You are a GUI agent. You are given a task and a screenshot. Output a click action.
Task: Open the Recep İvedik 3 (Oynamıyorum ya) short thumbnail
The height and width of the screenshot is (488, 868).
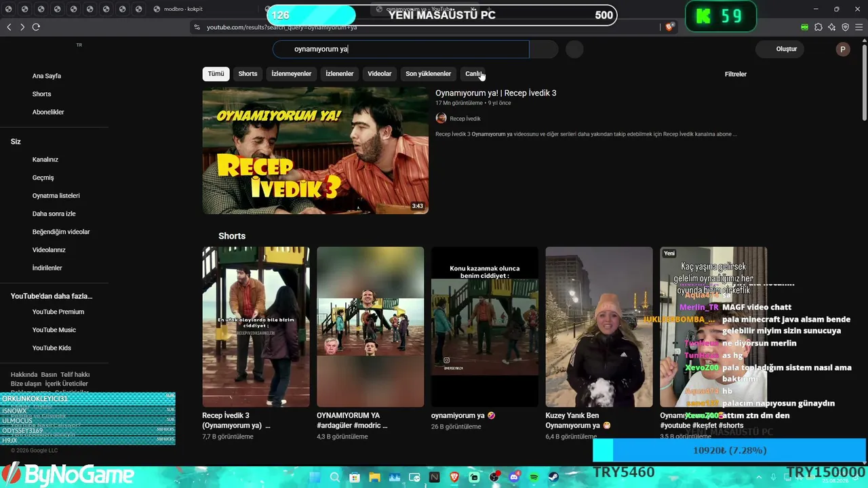click(x=256, y=327)
